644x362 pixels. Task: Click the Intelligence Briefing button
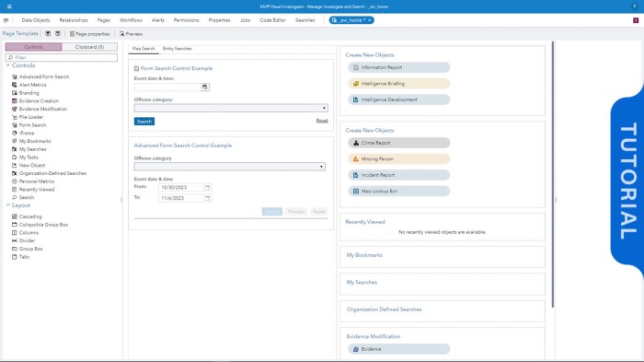pyautogui.click(x=398, y=84)
